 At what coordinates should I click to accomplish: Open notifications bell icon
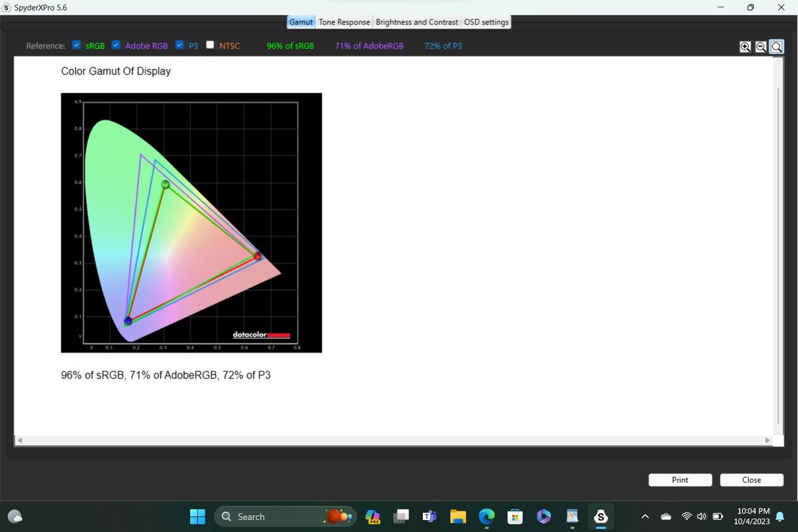point(779,517)
